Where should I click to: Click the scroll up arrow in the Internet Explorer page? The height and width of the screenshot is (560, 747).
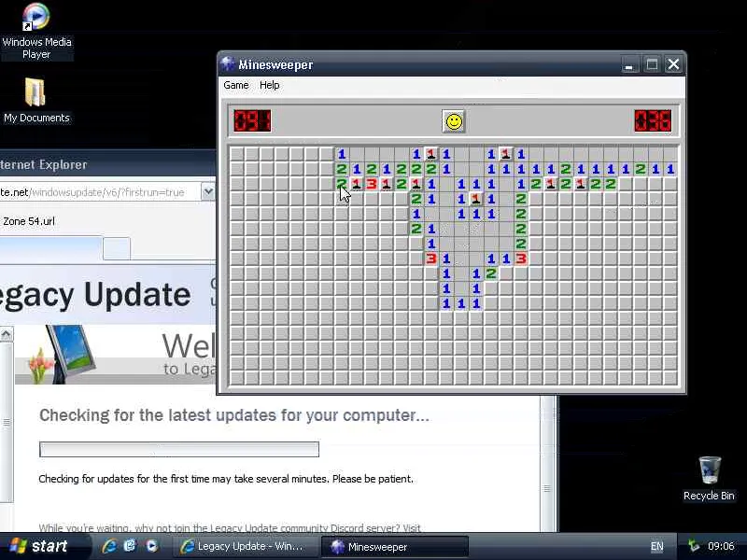coord(7,335)
